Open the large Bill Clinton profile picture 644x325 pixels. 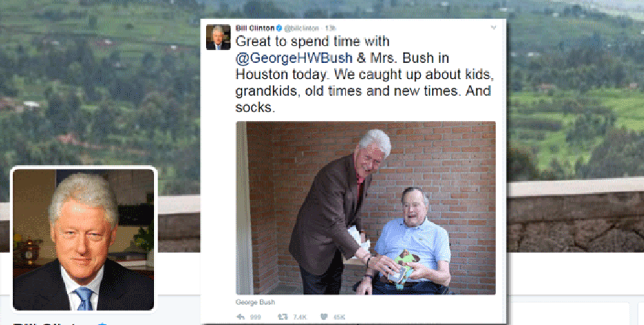pyautogui.click(x=84, y=240)
